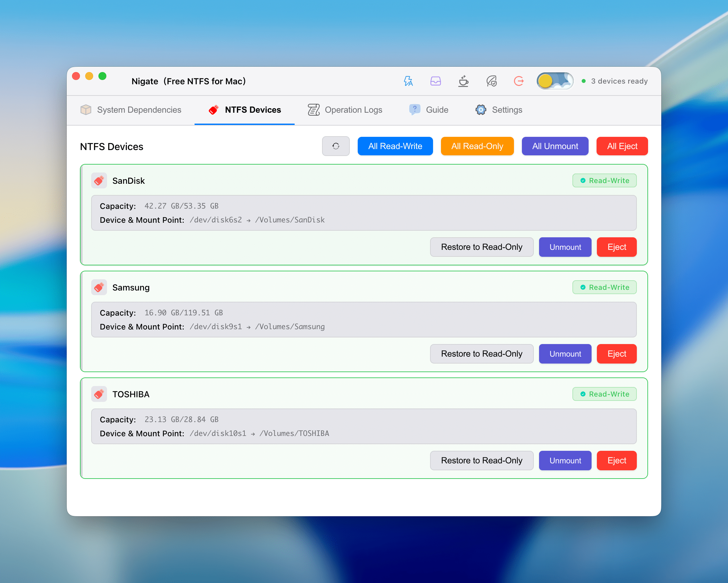Click the SanDisk drive icon

point(99,181)
